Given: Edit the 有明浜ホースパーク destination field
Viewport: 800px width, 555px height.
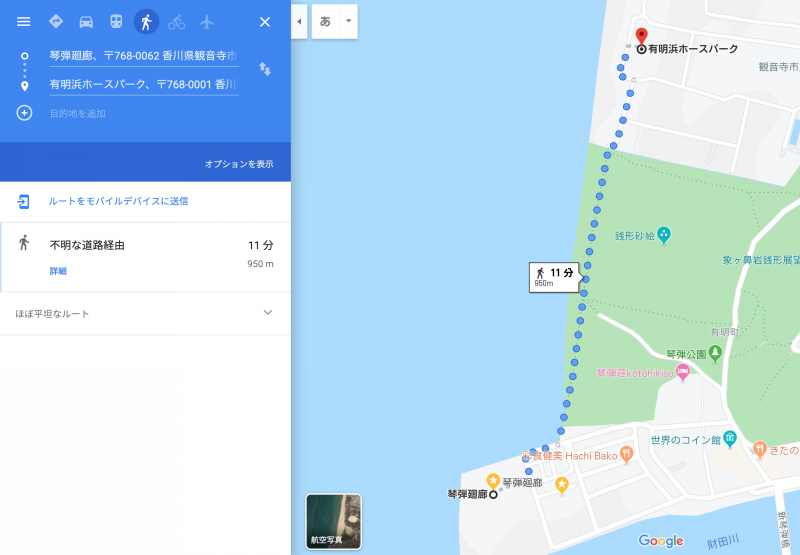Looking at the screenshot, I should click(x=144, y=84).
